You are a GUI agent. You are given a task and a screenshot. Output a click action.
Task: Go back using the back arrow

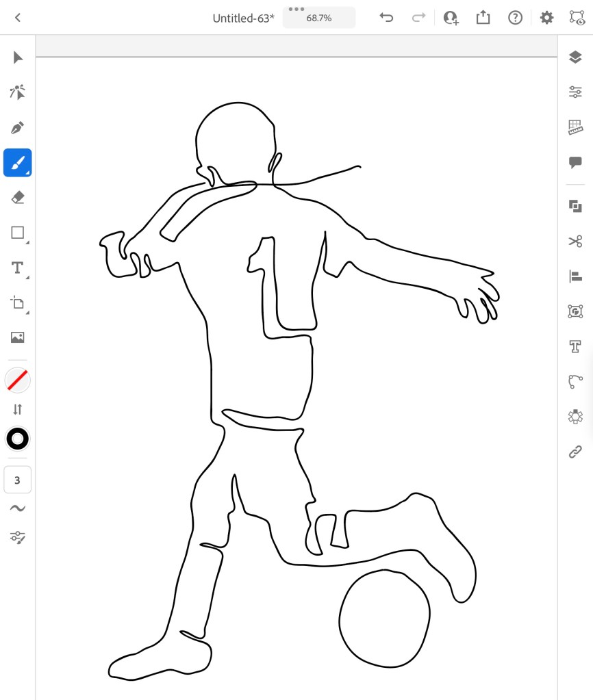(x=18, y=18)
